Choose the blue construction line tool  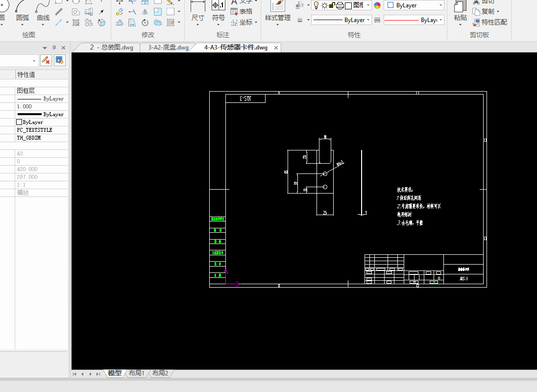pos(59,23)
